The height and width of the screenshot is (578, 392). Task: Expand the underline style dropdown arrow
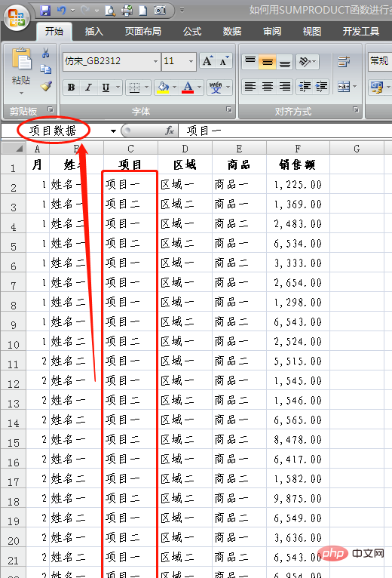pyautogui.click(x=118, y=88)
